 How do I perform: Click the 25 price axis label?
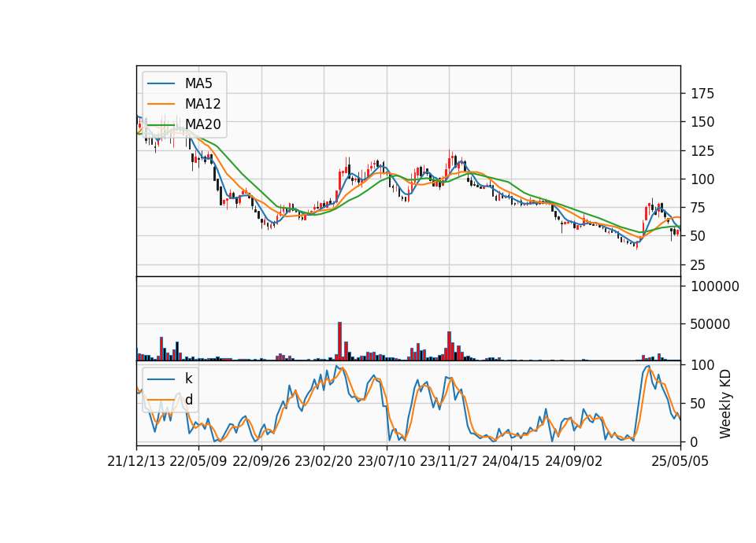point(699,265)
